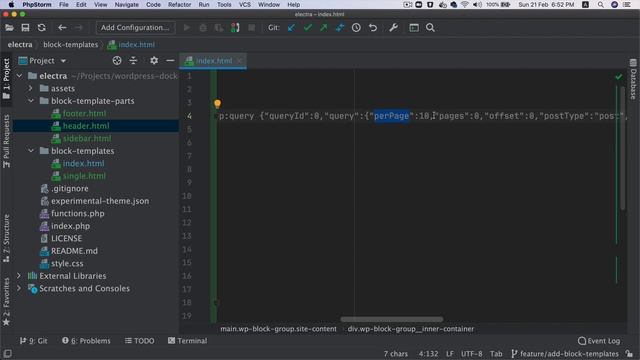This screenshot has width=640, height=360.
Task: Run using the green play icon
Action: tap(187, 28)
